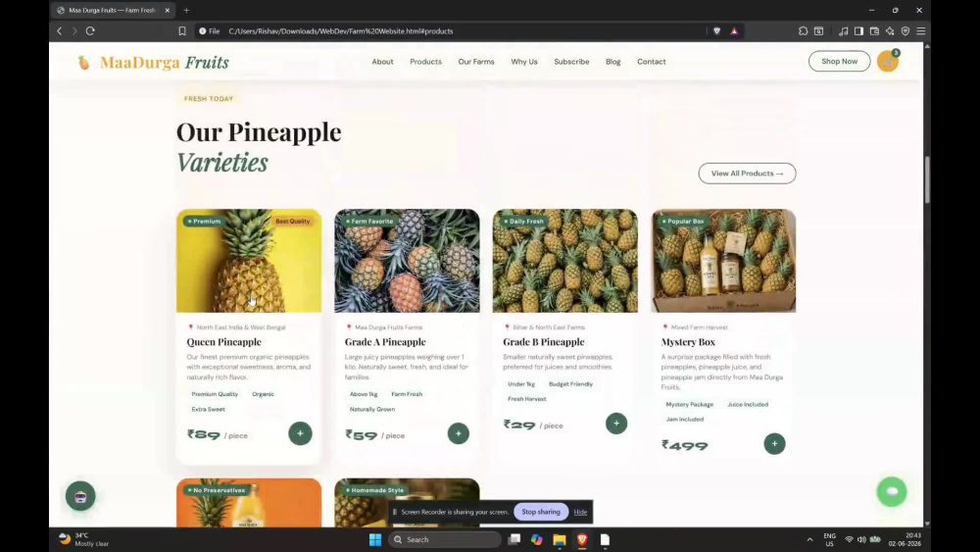Image resolution: width=980 pixels, height=552 pixels.
Task: Navigate to Products section
Action: pos(425,61)
